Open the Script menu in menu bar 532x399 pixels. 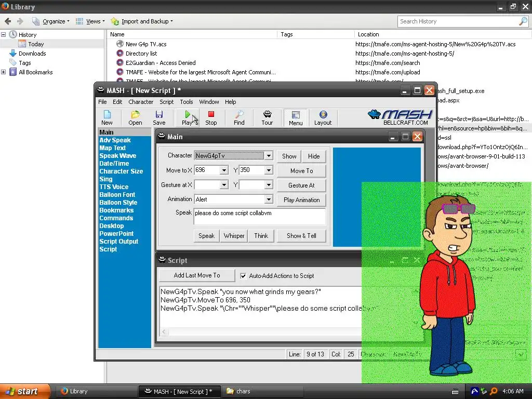point(167,102)
